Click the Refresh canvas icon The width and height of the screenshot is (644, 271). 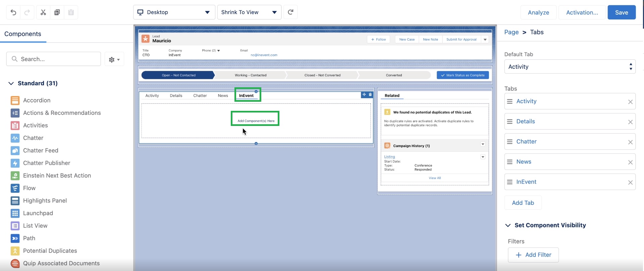point(290,12)
